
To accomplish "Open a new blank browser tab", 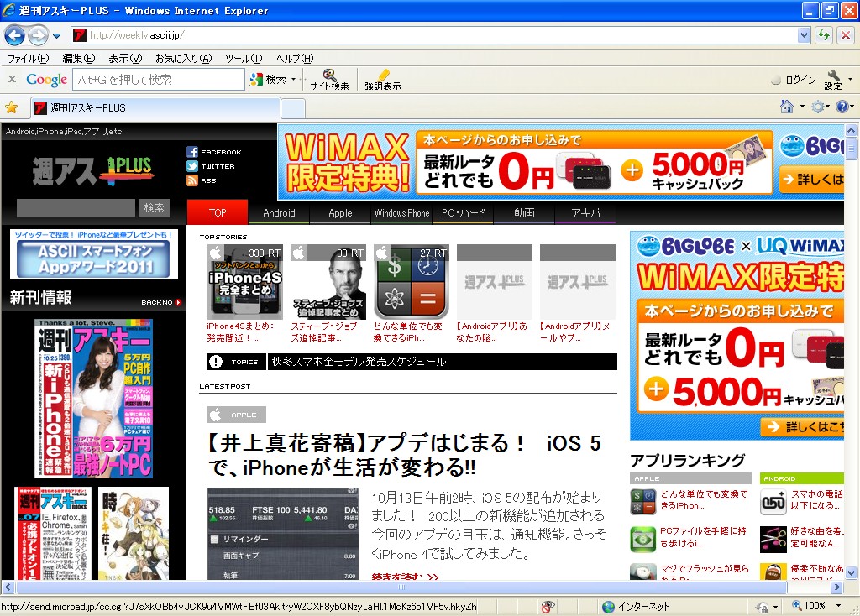I will [x=293, y=108].
